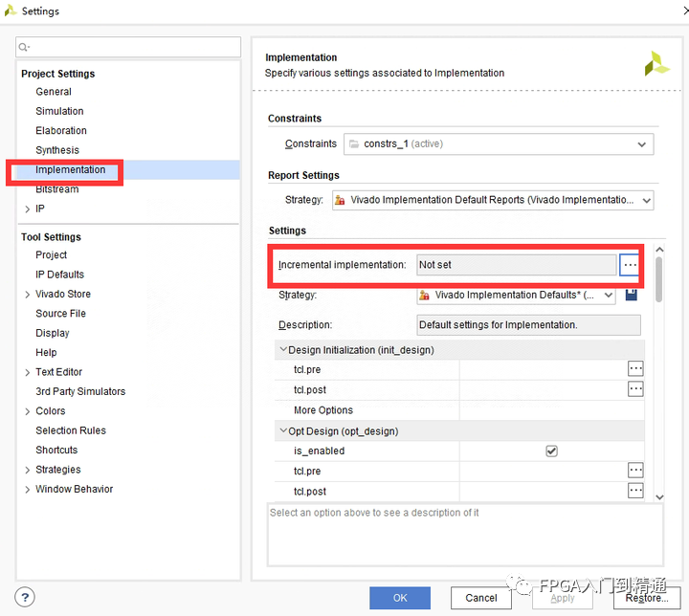Select IP Defaults settings page

(59, 275)
